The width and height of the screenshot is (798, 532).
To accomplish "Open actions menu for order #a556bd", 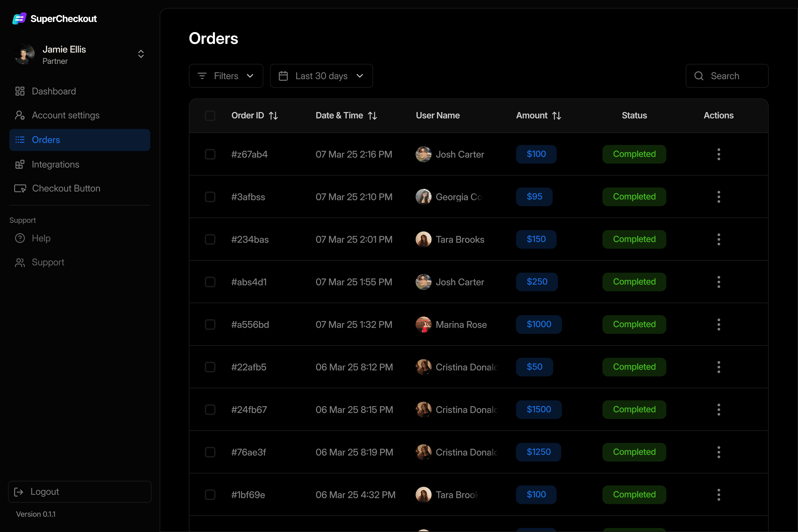I will point(719,324).
